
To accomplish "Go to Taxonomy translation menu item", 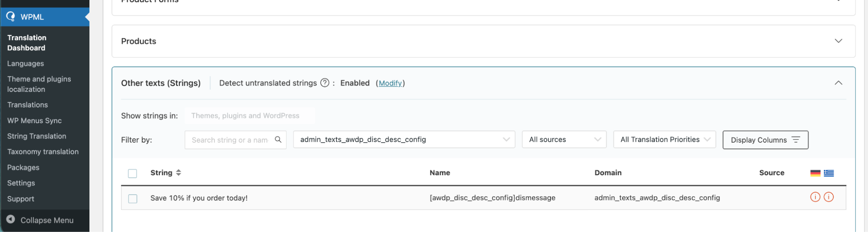I will click(43, 152).
